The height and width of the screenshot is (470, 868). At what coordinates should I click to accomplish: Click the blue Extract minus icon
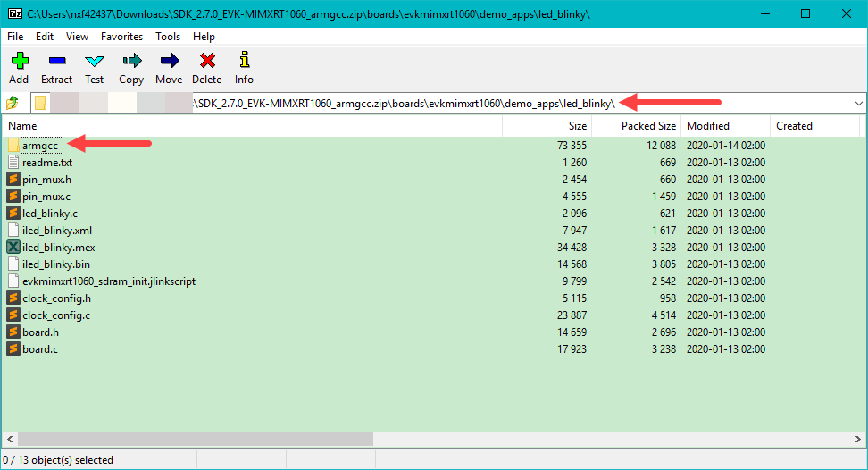coord(57,61)
